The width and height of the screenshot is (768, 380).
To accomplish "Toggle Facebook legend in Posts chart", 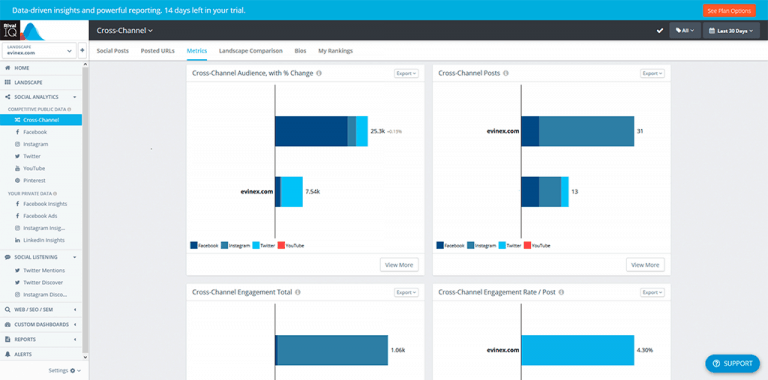I will click(450, 245).
